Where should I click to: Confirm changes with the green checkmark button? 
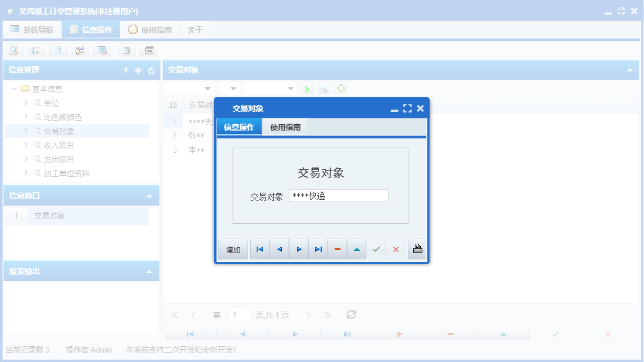376,248
